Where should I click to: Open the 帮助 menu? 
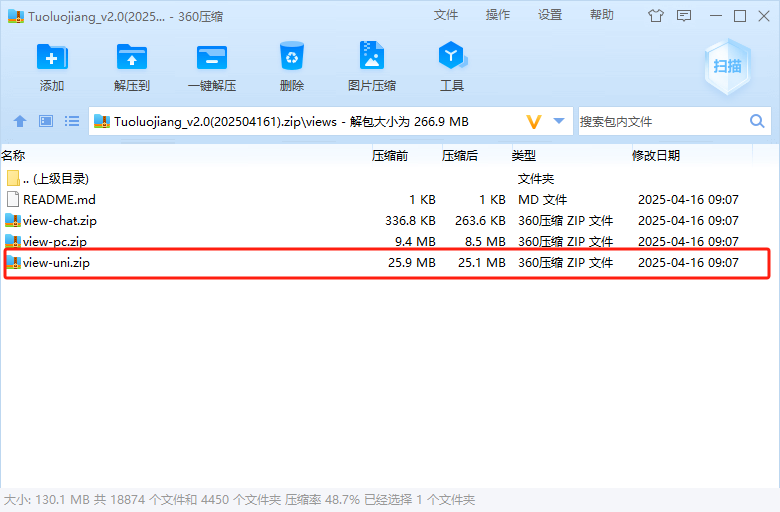tap(602, 15)
